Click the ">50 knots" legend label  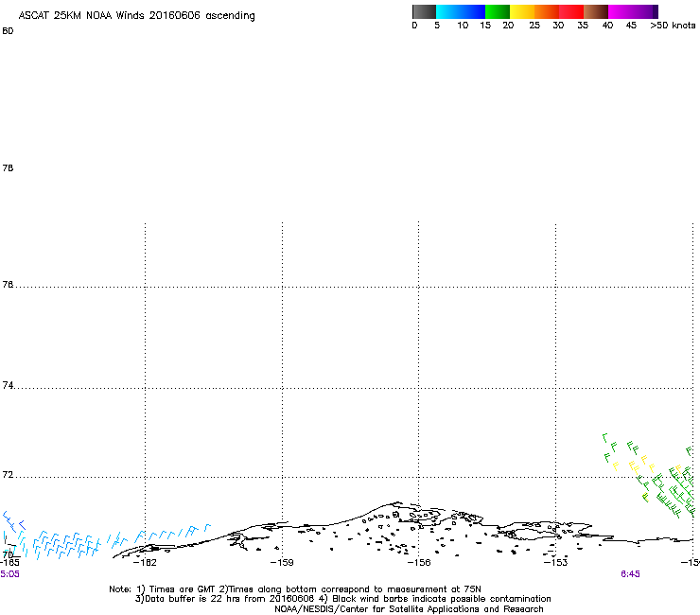click(673, 26)
